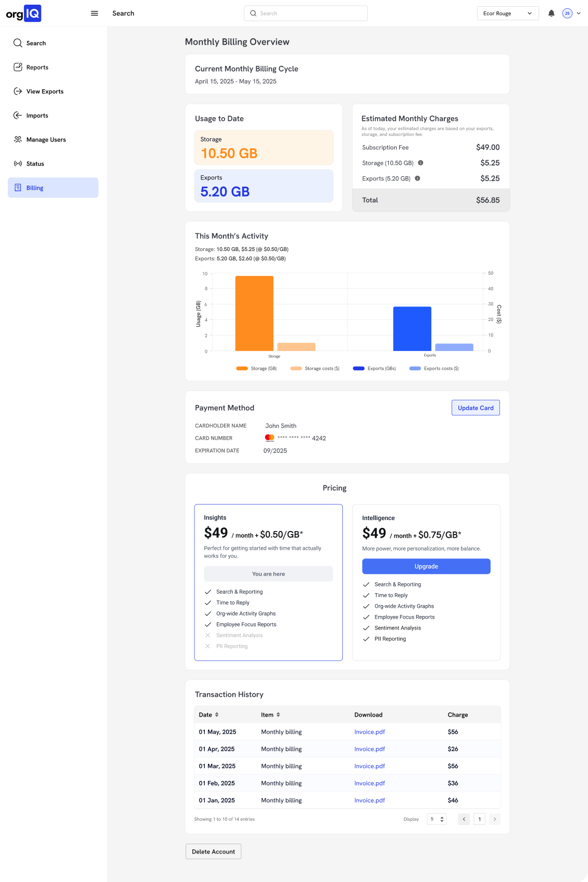Toggle Exports costs ($) legend swatch

(x=415, y=369)
